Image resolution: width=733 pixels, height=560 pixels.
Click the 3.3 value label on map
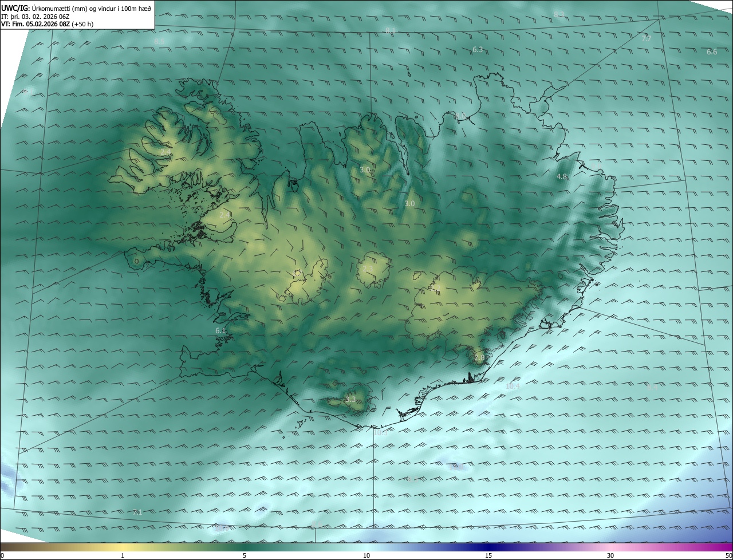point(350,399)
